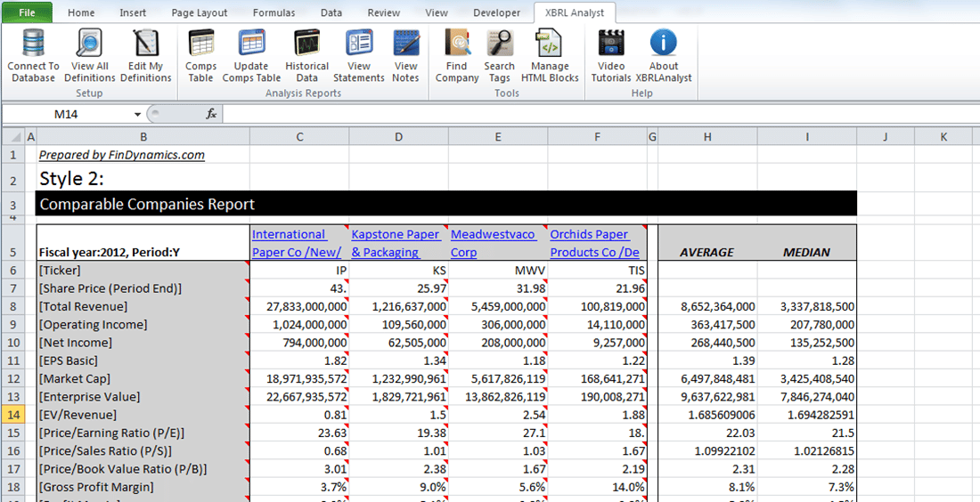Viewport: 980px width, 502px height.
Task: Switch to the Formulas ribbon tab
Action: click(274, 12)
